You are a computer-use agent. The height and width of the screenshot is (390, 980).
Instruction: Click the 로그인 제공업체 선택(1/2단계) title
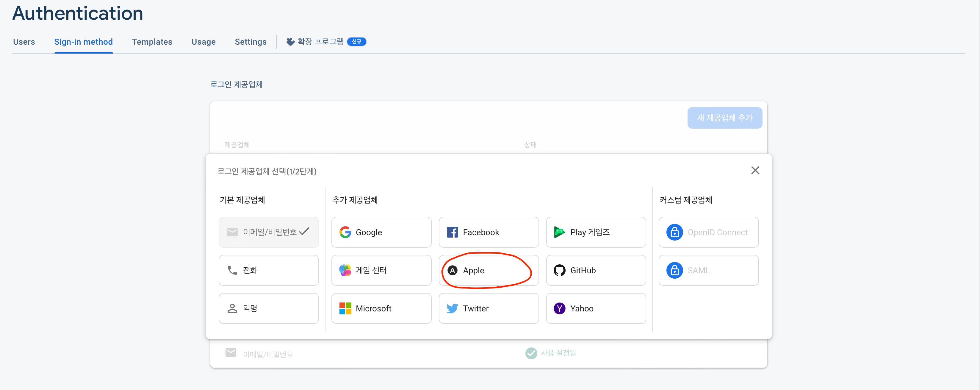[x=267, y=171]
